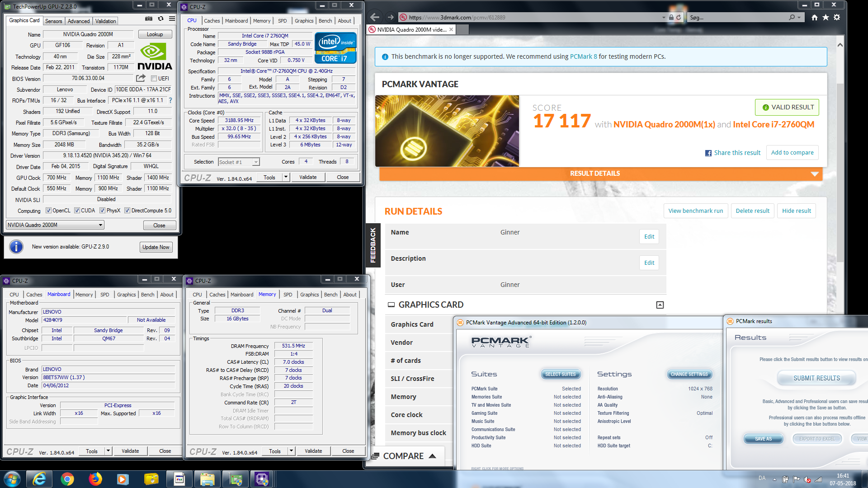Viewport: 868px width, 488px height.
Task: Click the Lookup button in GPU-Z
Action: [155, 34]
